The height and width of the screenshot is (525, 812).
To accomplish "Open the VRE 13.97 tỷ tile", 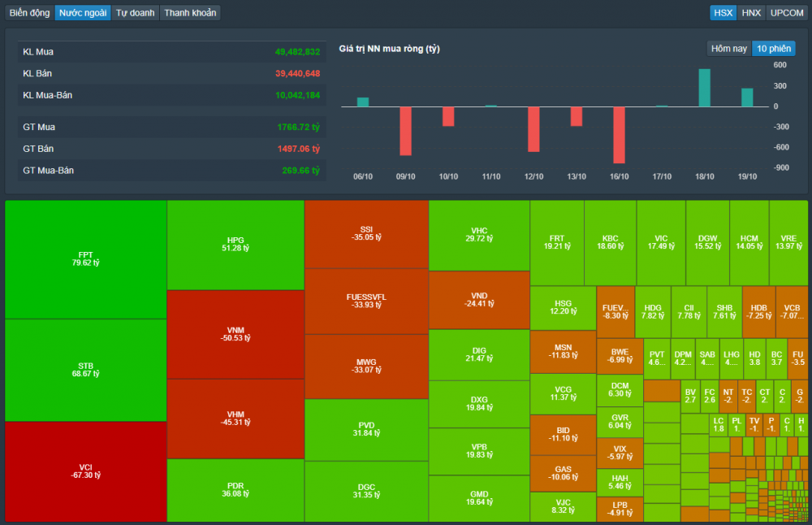I will point(788,242).
